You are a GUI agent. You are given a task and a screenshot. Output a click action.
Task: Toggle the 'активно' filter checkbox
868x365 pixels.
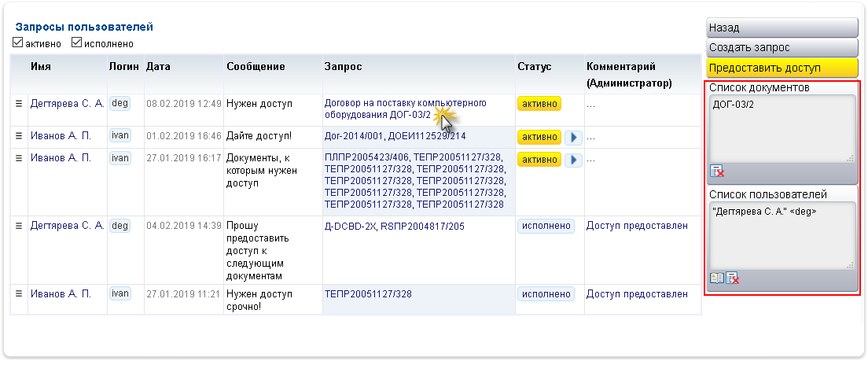(18, 42)
